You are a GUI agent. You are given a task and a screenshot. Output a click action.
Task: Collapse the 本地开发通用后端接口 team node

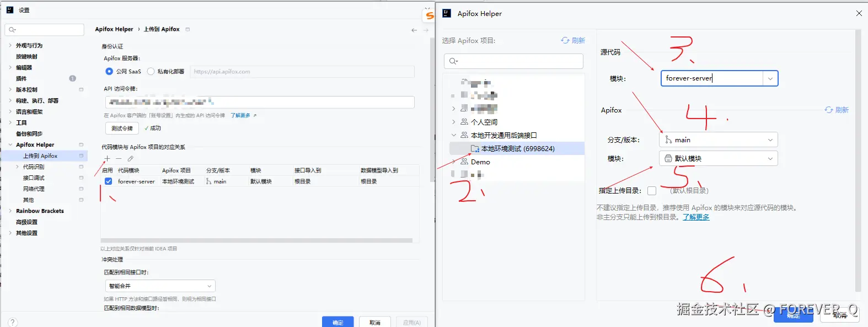point(454,135)
